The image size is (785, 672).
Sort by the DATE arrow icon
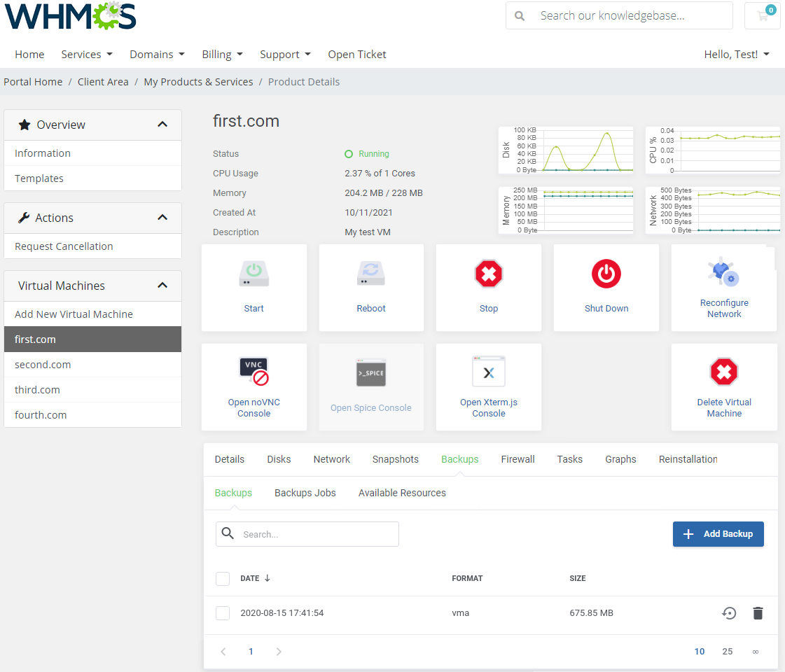coord(268,578)
